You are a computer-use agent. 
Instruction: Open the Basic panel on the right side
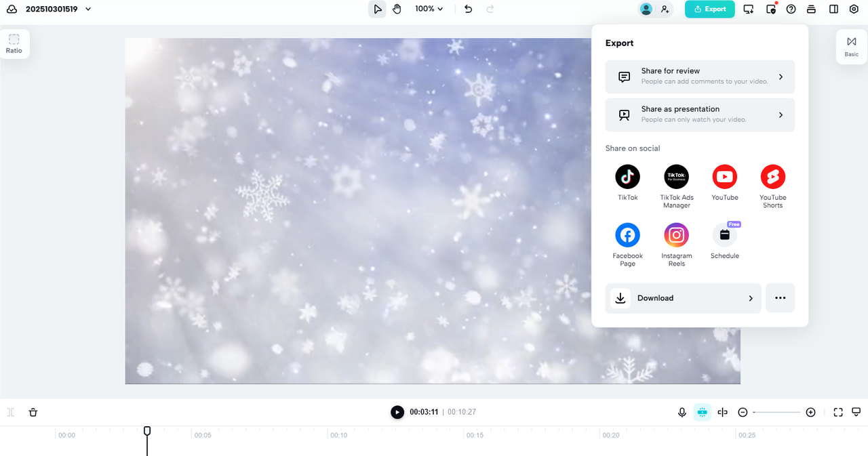pyautogui.click(x=851, y=46)
